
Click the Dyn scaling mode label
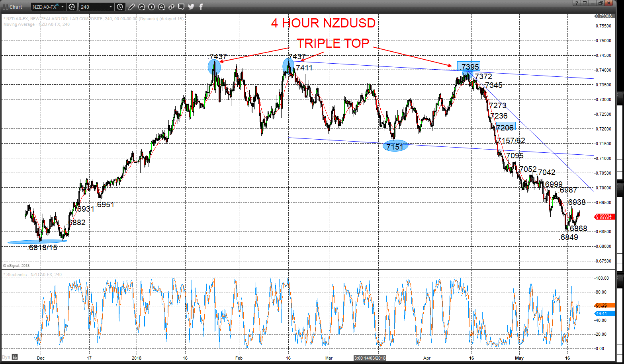click(6, 357)
